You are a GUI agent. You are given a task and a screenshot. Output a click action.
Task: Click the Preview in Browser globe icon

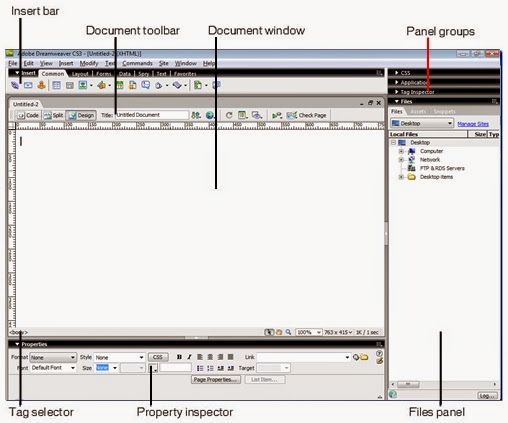point(210,115)
